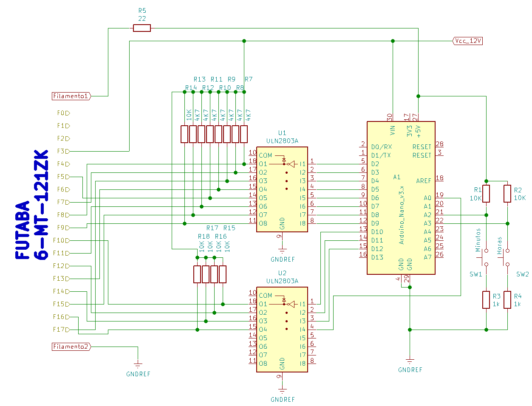Select the SW1 Minutos pushbutton symbol
The height and width of the screenshot is (406, 532).
tap(484, 257)
